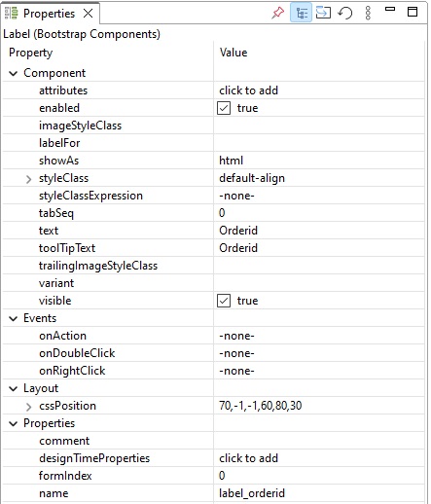The height and width of the screenshot is (504, 431).
Task: Uncheck the enabled true checkbox
Action: 224,108
